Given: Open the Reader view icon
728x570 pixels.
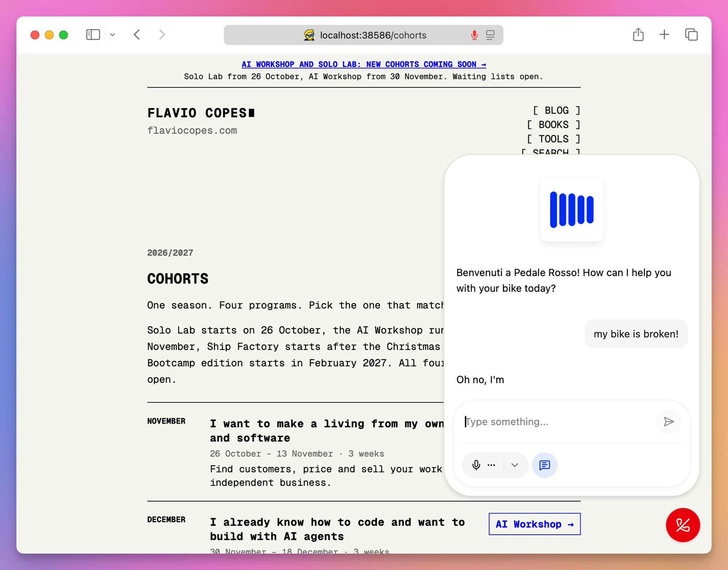Looking at the screenshot, I should 490,35.
